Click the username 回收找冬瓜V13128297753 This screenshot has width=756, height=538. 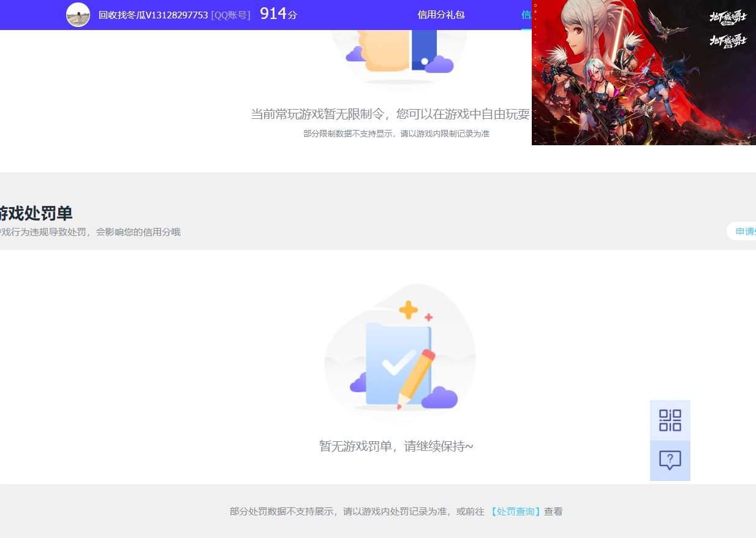click(x=153, y=15)
